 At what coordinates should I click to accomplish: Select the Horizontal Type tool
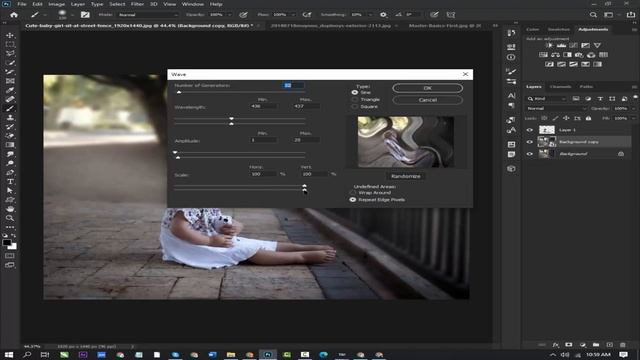pyautogui.click(x=10, y=181)
